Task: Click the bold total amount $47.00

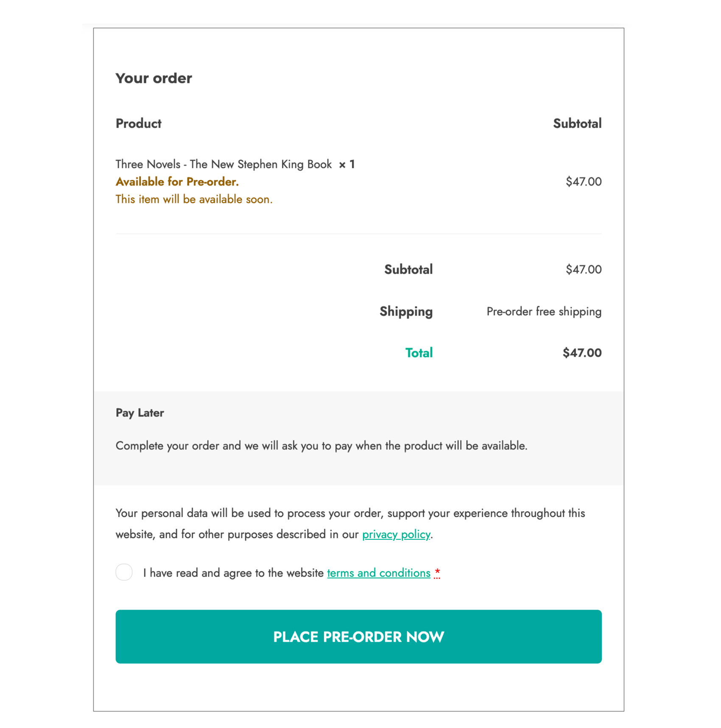Action: (x=581, y=353)
